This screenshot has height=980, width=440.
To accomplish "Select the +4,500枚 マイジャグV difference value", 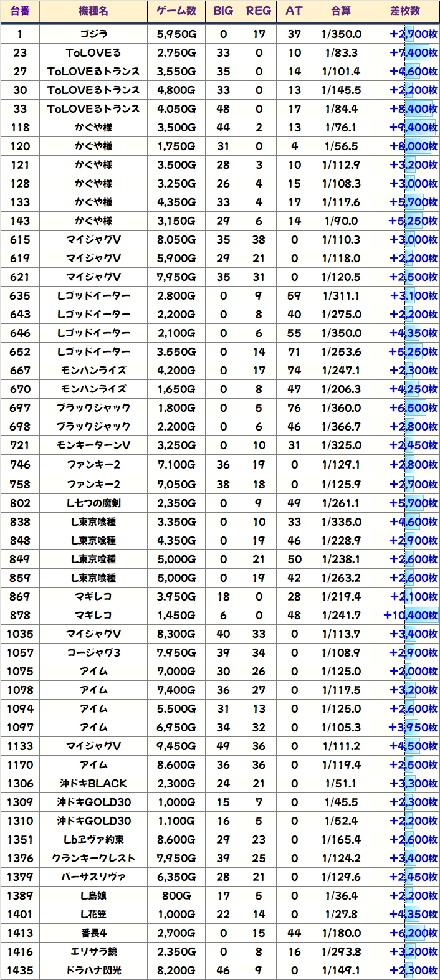I will tap(405, 746).
